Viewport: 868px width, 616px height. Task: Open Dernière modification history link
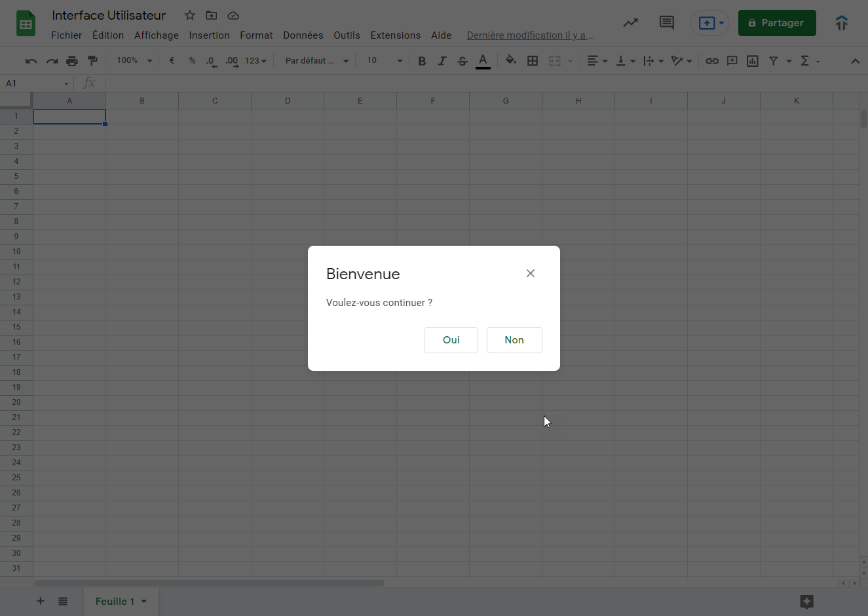click(531, 35)
